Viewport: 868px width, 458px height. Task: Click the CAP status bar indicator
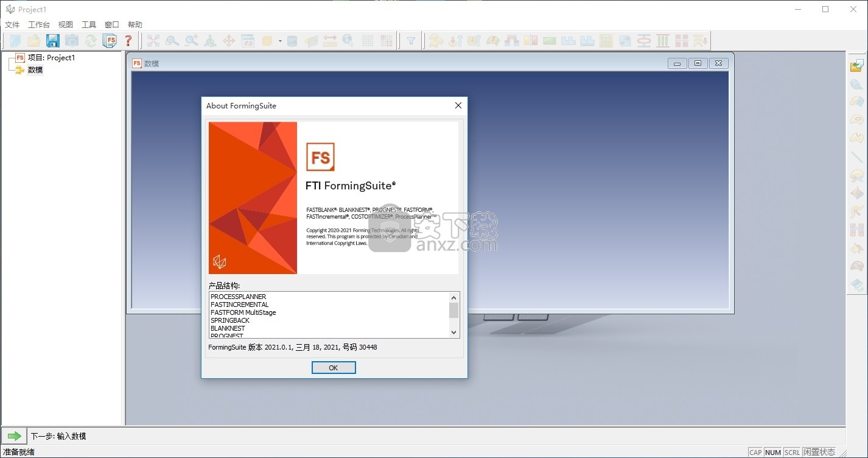(755, 453)
